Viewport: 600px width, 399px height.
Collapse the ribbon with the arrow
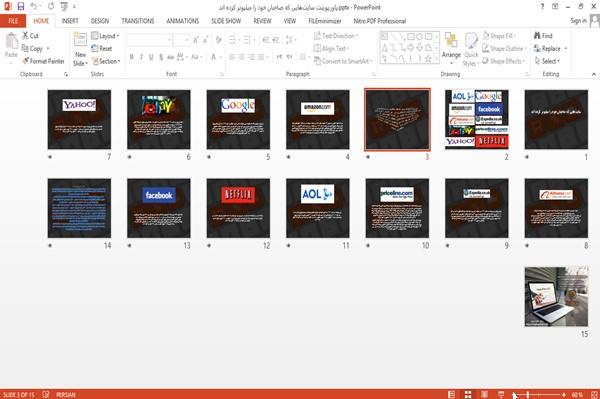pyautogui.click(x=594, y=74)
